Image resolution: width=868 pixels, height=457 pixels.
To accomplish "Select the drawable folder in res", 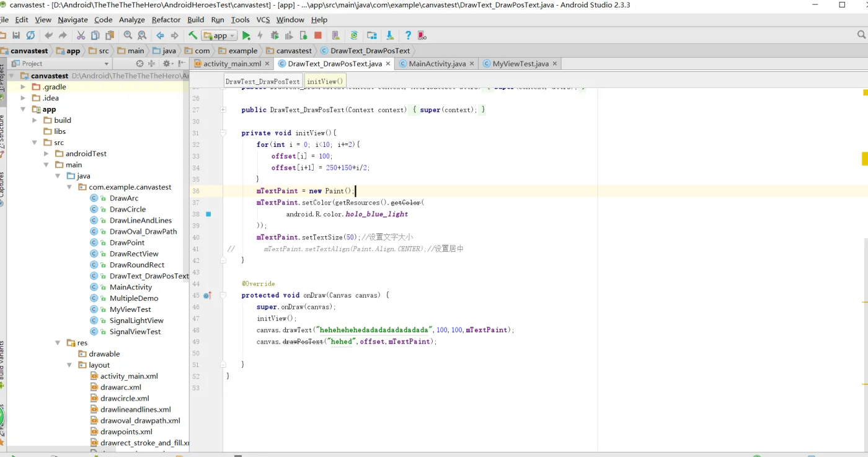I will 104,354.
